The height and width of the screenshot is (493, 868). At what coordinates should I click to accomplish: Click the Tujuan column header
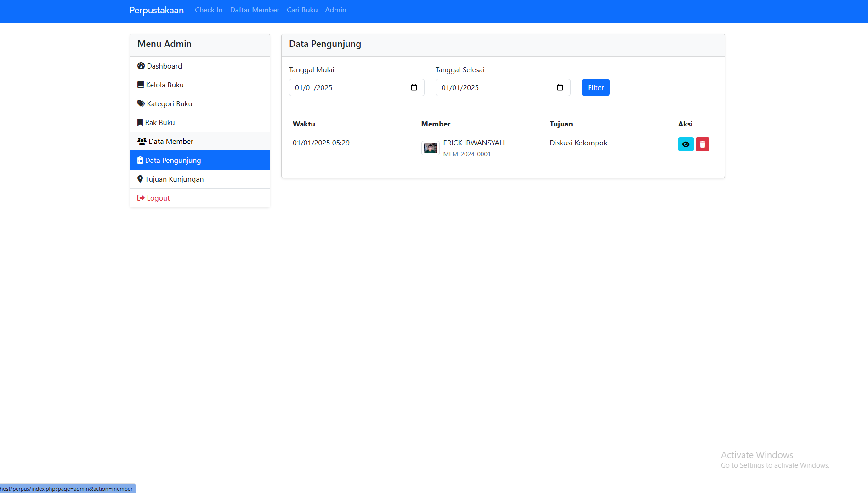(561, 124)
